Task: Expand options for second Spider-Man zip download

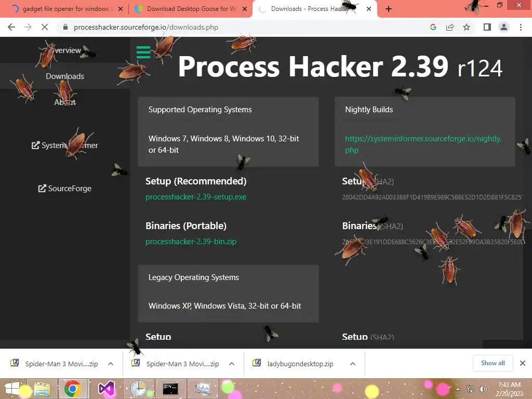Action: tap(232, 364)
